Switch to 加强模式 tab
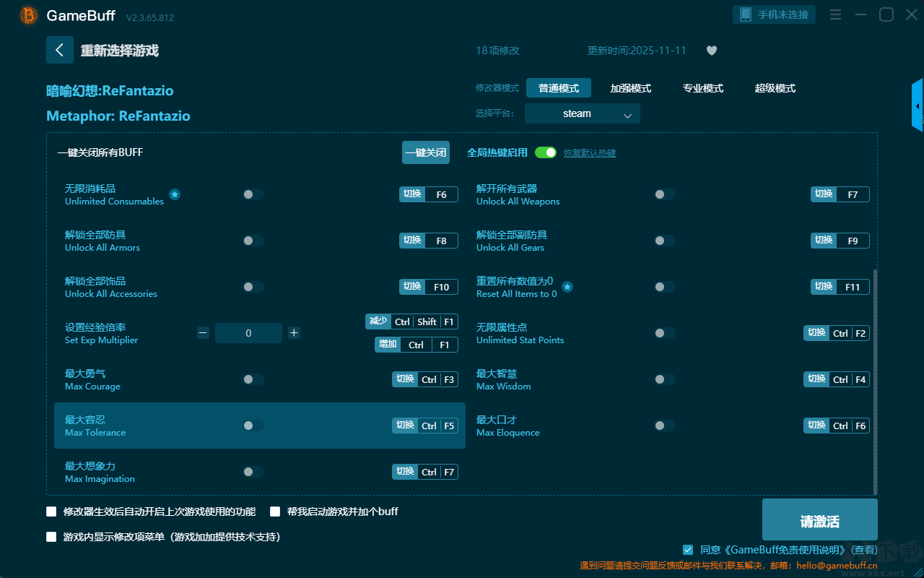 click(631, 88)
